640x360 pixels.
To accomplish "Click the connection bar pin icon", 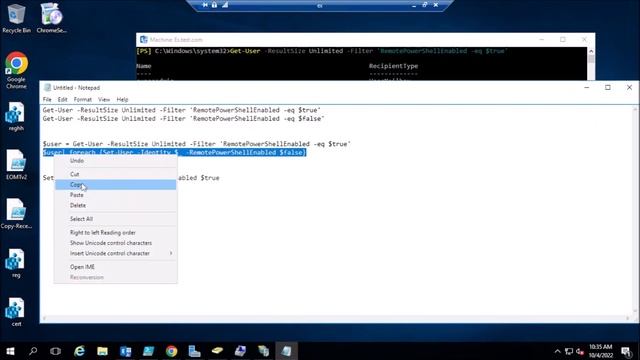I will [x=205, y=5].
